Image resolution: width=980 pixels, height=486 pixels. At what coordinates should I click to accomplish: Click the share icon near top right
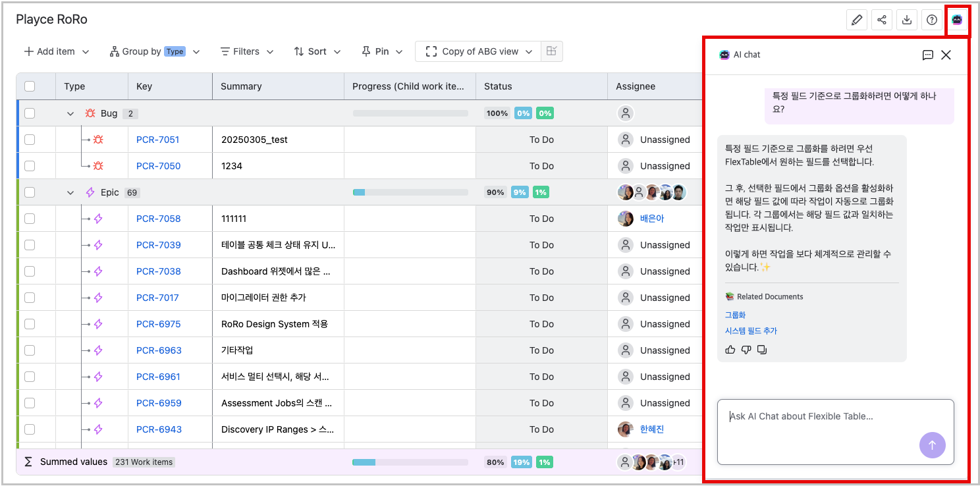click(x=882, y=19)
